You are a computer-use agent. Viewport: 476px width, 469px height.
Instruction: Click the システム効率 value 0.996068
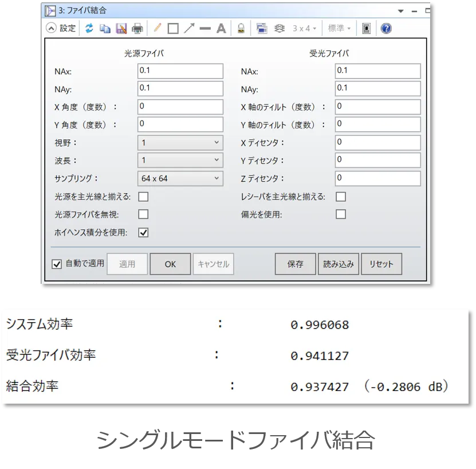pyautogui.click(x=320, y=325)
